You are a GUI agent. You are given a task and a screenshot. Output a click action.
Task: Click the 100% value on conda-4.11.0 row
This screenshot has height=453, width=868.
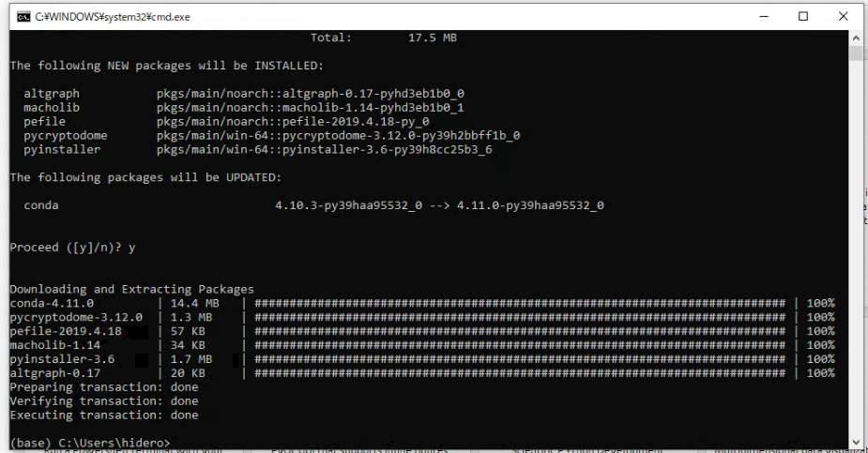(x=820, y=303)
